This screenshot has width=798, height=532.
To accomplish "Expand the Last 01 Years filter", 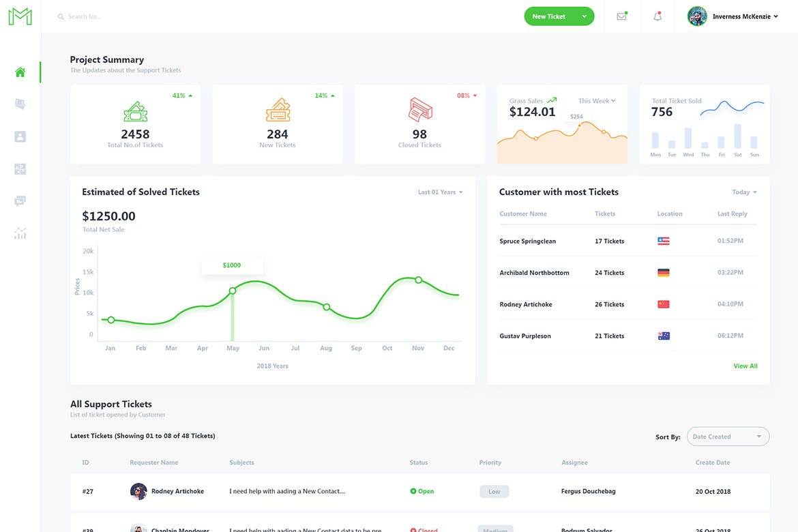I will pos(440,192).
